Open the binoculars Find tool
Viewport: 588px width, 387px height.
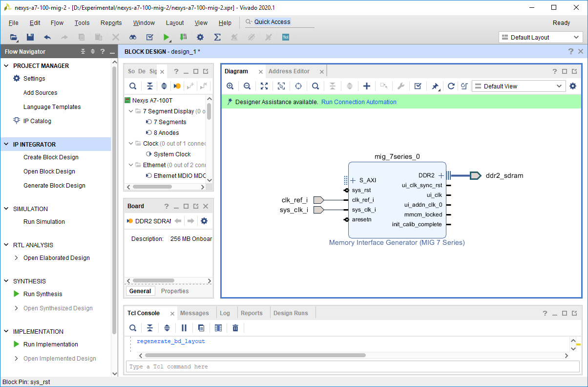pos(133,37)
